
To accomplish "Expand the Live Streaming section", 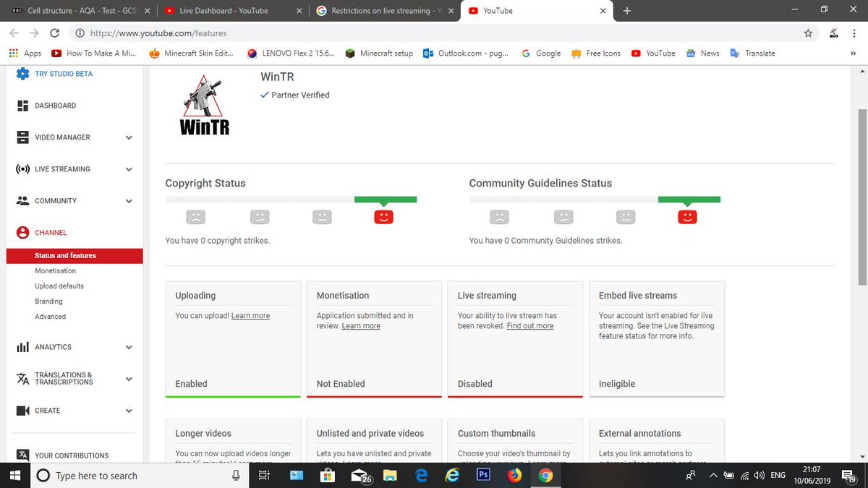I will (129, 169).
